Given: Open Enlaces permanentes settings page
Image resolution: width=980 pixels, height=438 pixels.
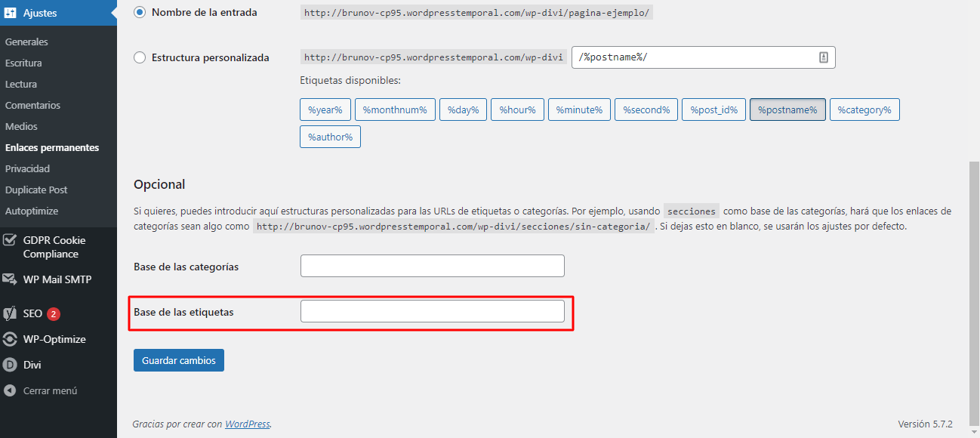Looking at the screenshot, I should [52, 147].
